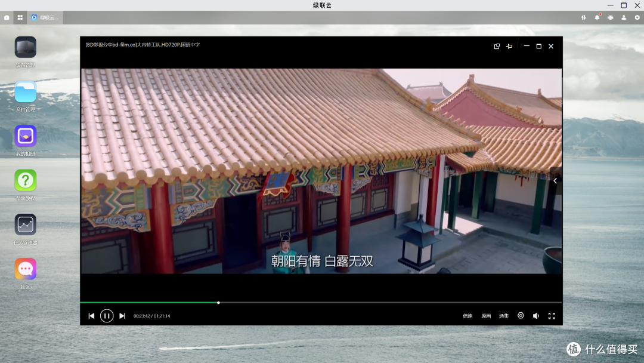The image size is (644, 363).
Task: Launch the 我的相册 photo album app
Action: (26, 136)
